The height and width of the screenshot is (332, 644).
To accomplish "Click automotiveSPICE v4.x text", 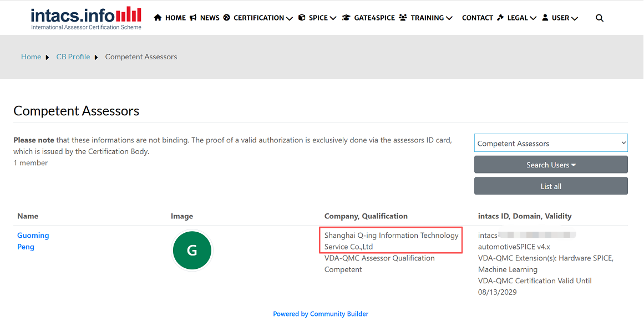I will point(514,247).
